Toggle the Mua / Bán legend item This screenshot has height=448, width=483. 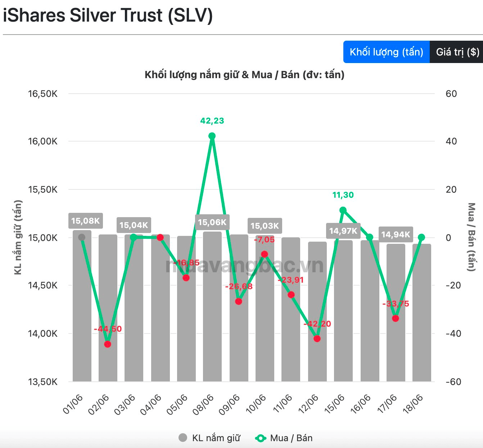(x=284, y=438)
